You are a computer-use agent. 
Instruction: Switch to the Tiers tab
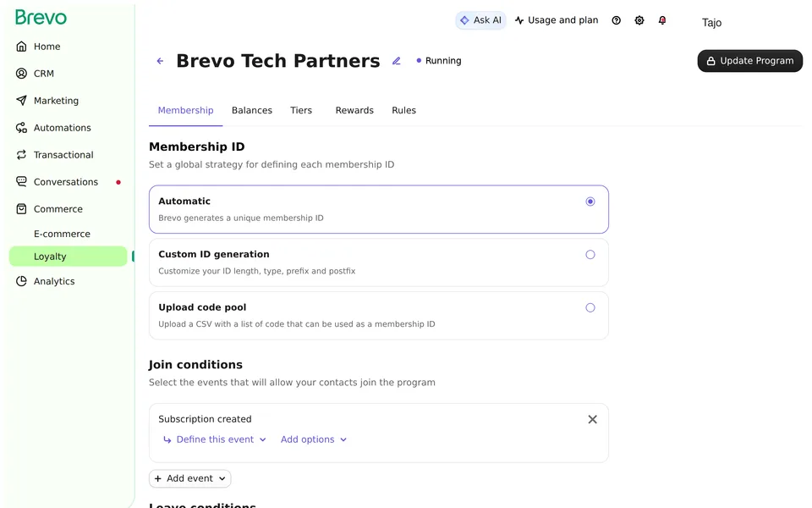tap(301, 110)
